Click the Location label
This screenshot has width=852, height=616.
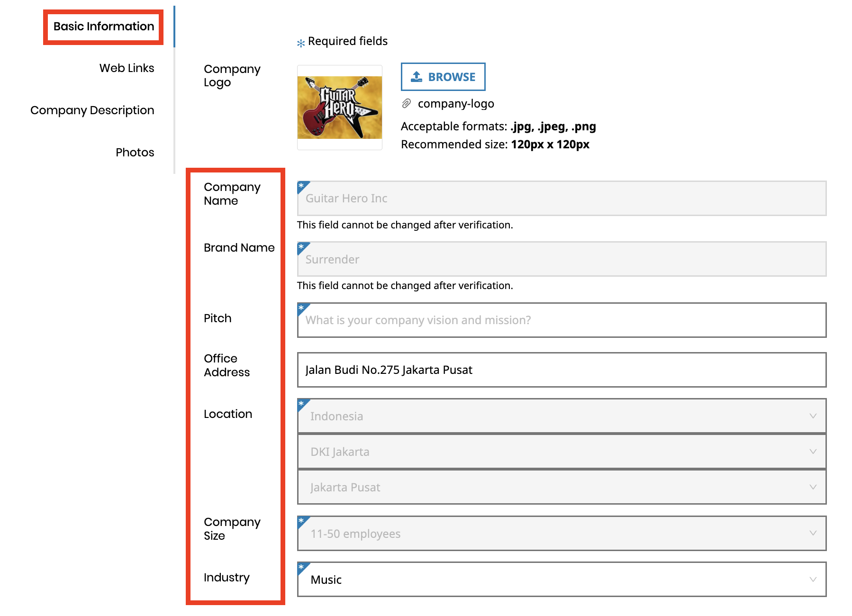(228, 414)
